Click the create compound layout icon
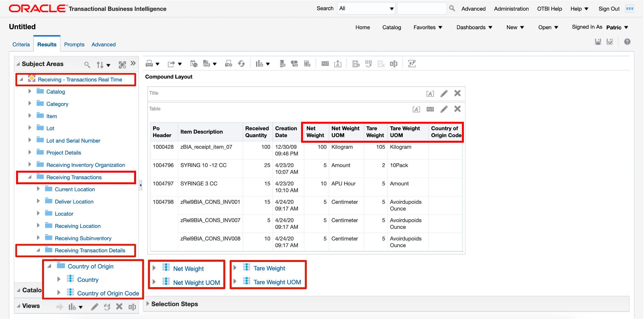This screenshot has height=319, width=644. point(356,64)
